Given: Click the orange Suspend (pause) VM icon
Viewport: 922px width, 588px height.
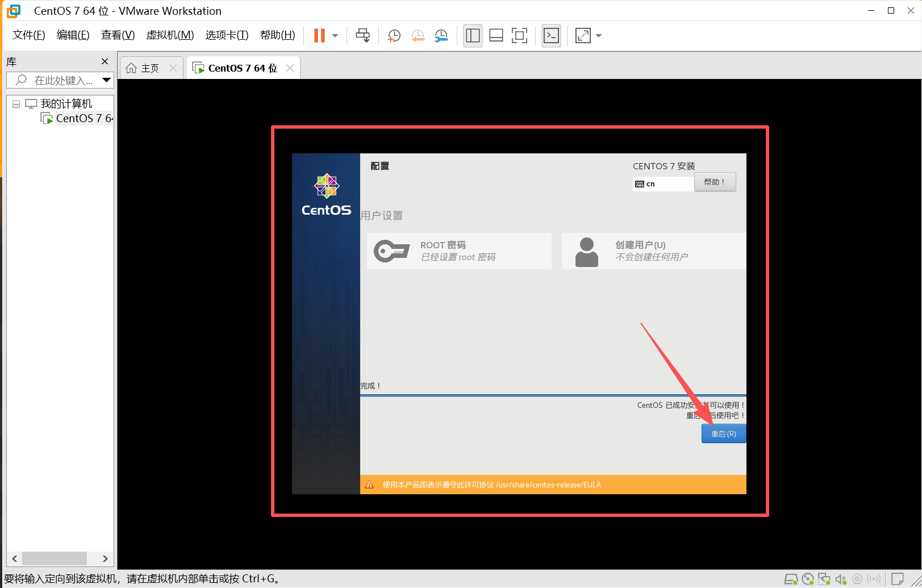Looking at the screenshot, I should pos(319,36).
